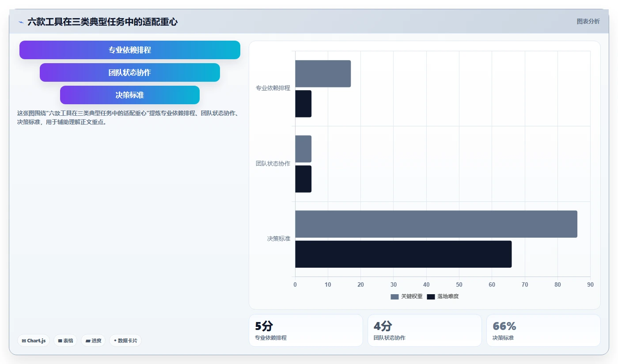Select the 专业依赖排程 gradient pill
The image size is (618, 364).
coord(130,50)
